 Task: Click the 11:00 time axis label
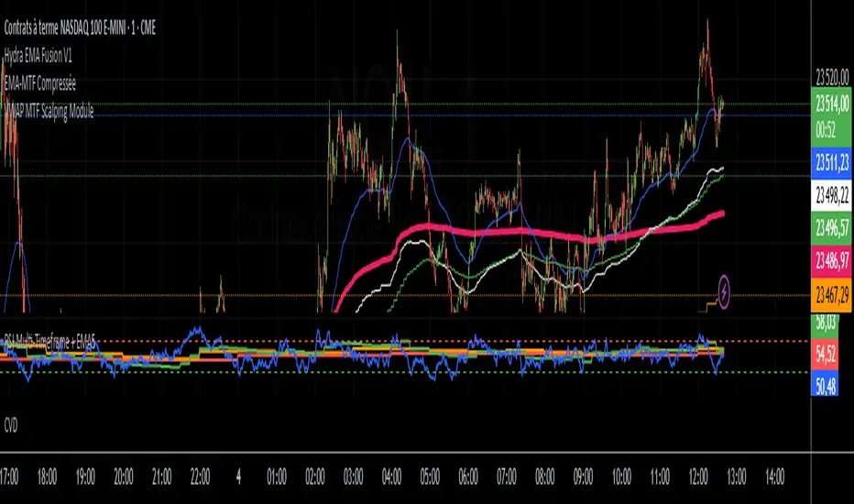click(660, 477)
